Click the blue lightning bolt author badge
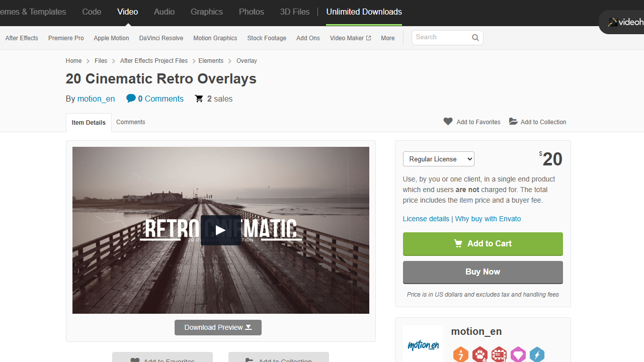644x362 pixels. coord(537,354)
